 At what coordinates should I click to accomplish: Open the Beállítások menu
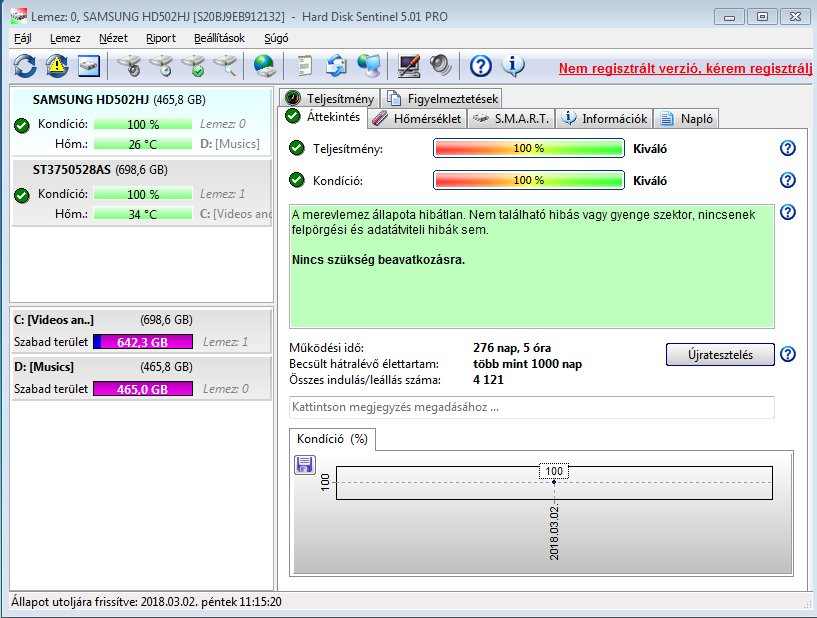219,38
